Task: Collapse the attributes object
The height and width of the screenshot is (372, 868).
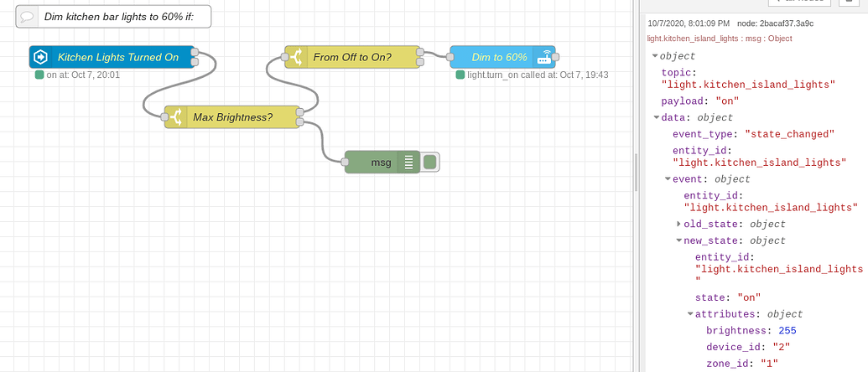Action: click(690, 314)
